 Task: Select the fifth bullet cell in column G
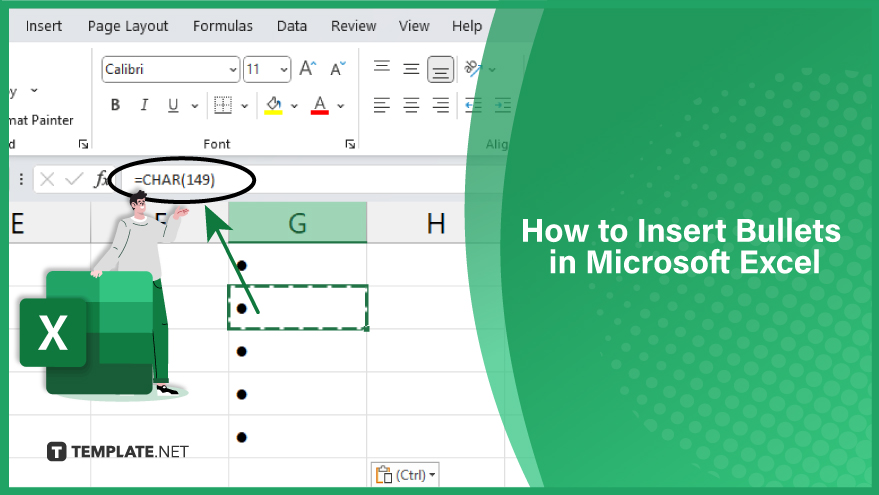[298, 437]
